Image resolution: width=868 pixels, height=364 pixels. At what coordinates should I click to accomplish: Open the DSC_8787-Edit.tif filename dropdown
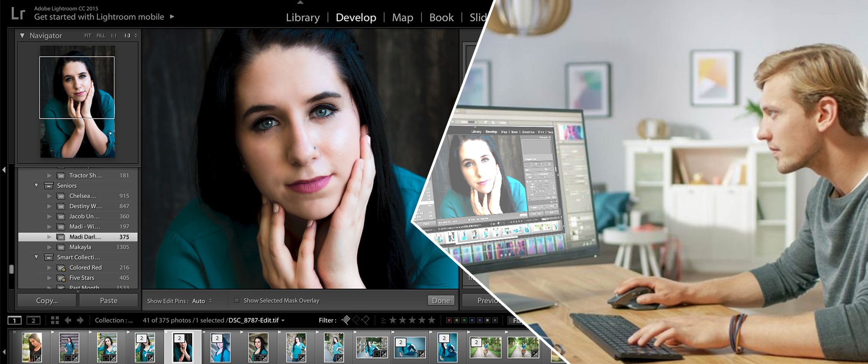pyautogui.click(x=256, y=320)
